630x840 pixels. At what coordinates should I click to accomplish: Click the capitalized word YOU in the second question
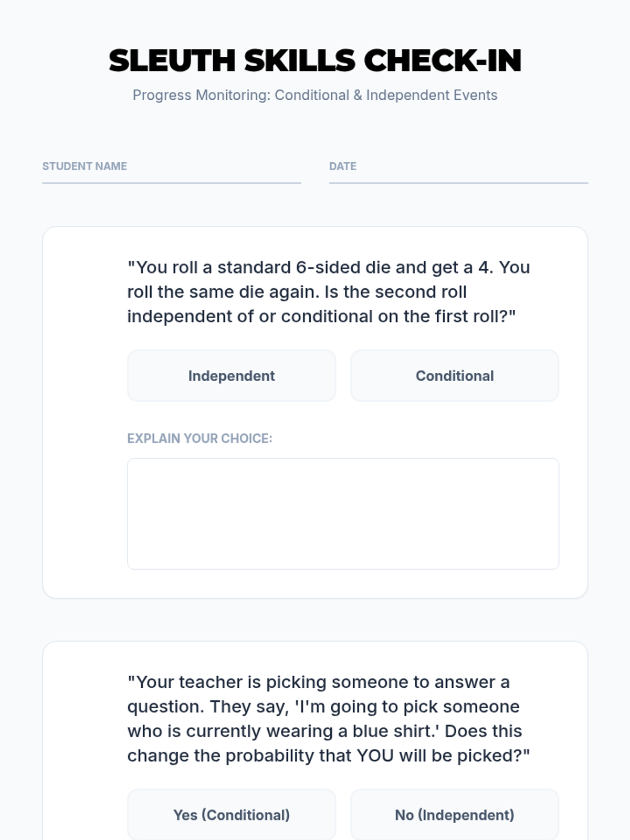pyautogui.click(x=375, y=756)
